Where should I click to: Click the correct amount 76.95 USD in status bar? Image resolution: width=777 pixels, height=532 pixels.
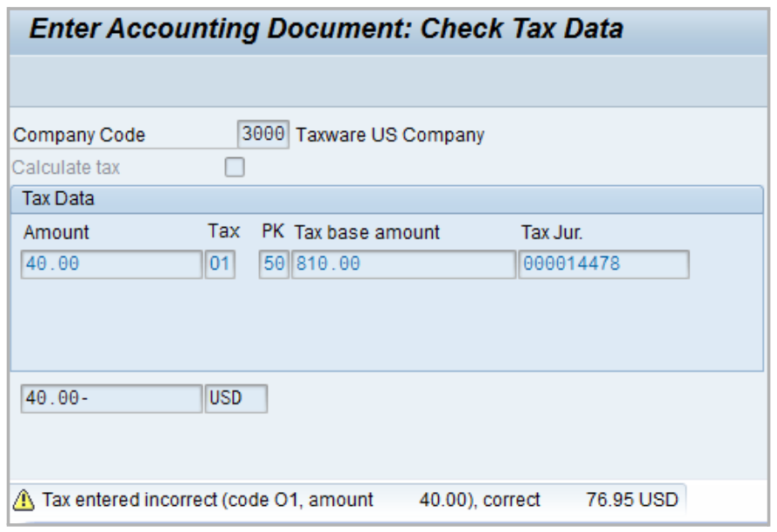pyautogui.click(x=632, y=500)
